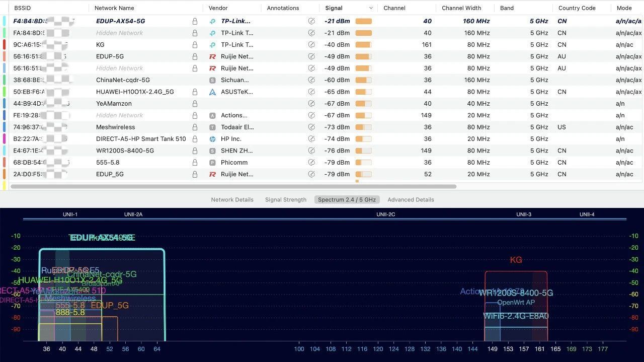Image resolution: width=644 pixels, height=362 pixels.
Task: Click annotation icon in the Meshwireless row
Action: click(311, 127)
